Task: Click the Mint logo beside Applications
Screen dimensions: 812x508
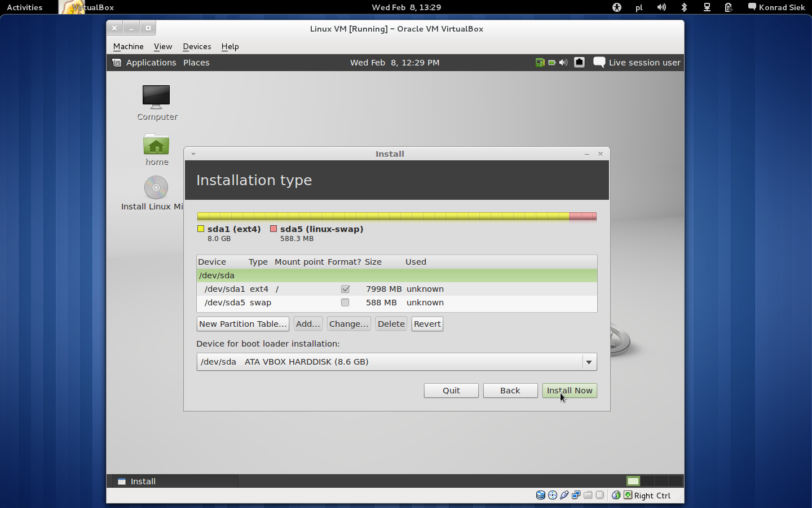Action: [x=117, y=63]
